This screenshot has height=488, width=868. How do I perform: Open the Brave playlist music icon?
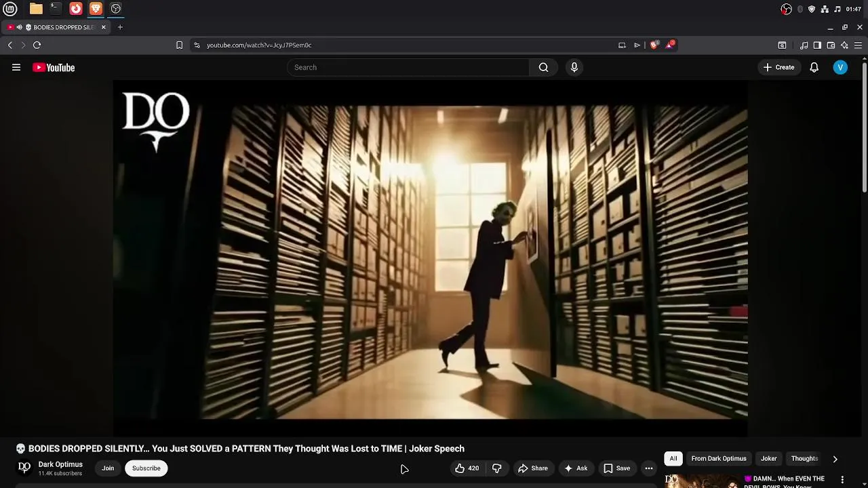click(804, 45)
